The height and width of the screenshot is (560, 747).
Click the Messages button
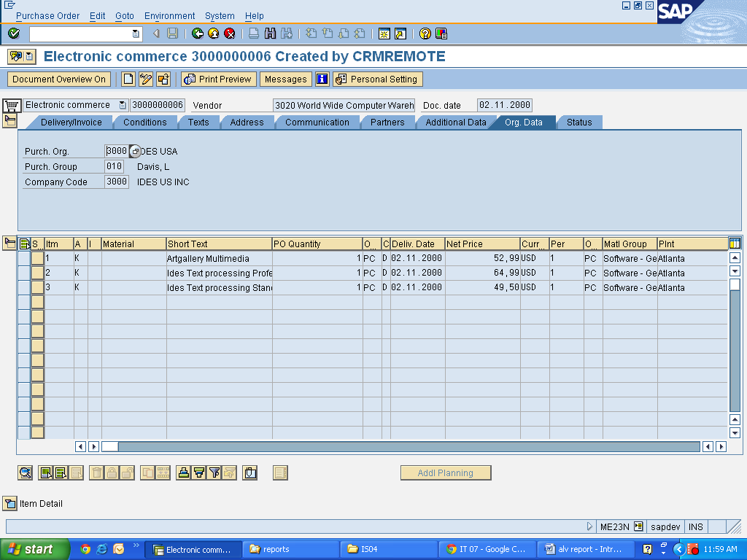[285, 79]
